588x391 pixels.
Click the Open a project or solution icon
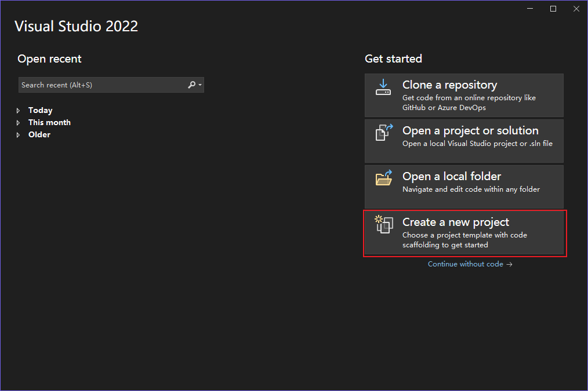[x=383, y=133]
